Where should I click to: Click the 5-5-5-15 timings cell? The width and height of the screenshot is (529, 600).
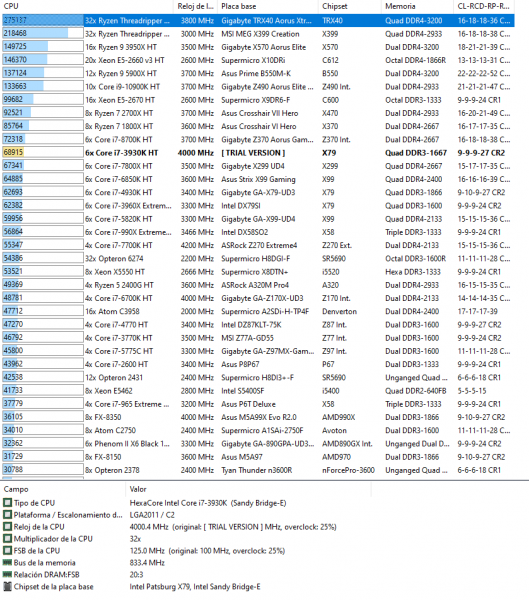[x=472, y=391]
